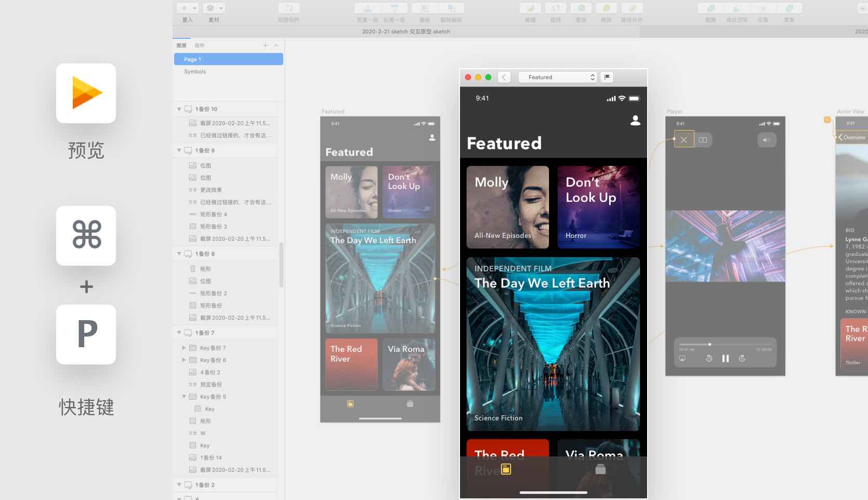This screenshot has height=500, width=868.
Task: Click the profile icon on the Featured artboard
Action: [432, 138]
